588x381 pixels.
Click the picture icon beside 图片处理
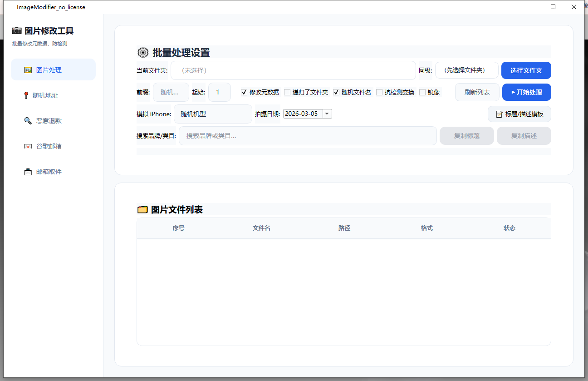pyautogui.click(x=28, y=70)
